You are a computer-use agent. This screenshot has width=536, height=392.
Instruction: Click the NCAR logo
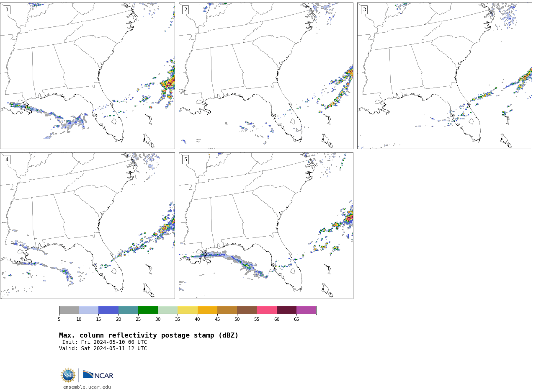pos(98,375)
